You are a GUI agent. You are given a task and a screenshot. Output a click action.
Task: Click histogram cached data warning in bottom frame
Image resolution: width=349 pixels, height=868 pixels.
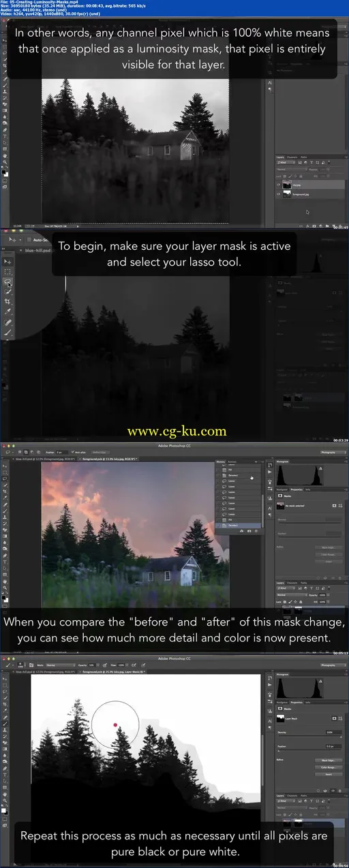320,681
